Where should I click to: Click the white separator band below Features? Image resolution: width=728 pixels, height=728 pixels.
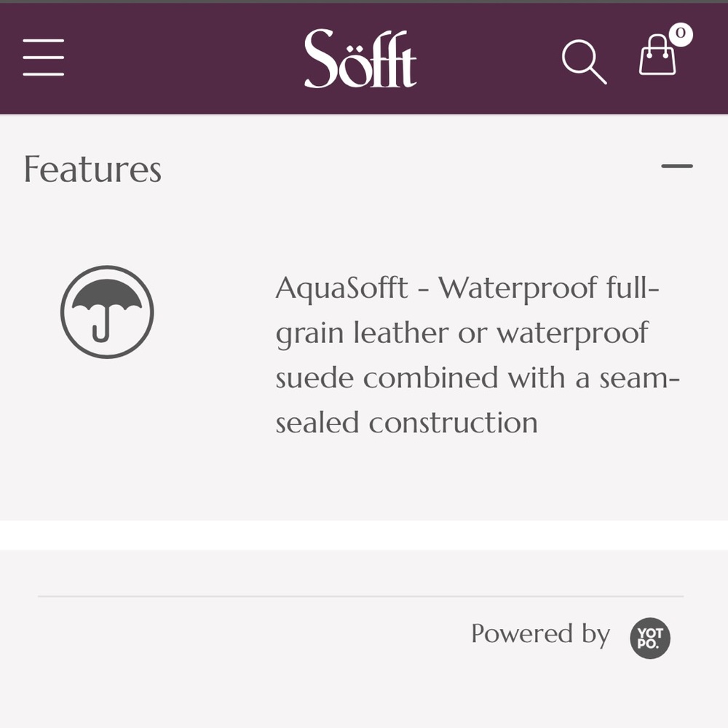tap(364, 535)
